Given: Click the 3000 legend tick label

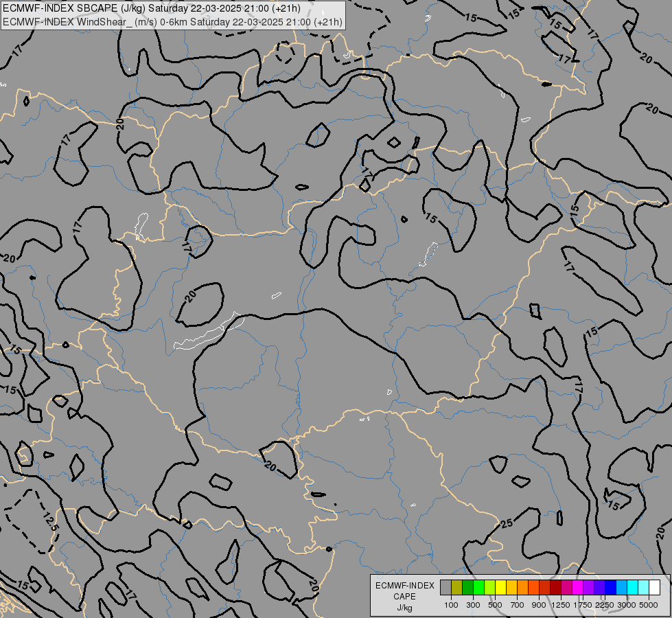Looking at the screenshot, I should [x=627, y=605].
